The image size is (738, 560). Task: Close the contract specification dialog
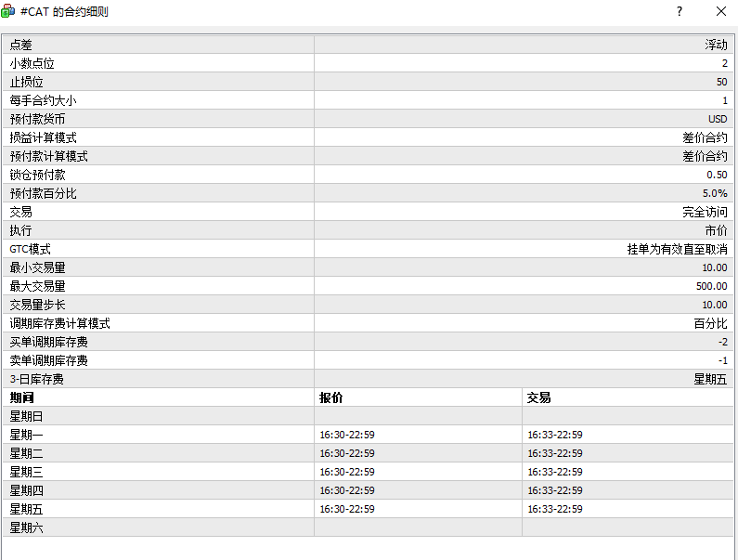[721, 11]
